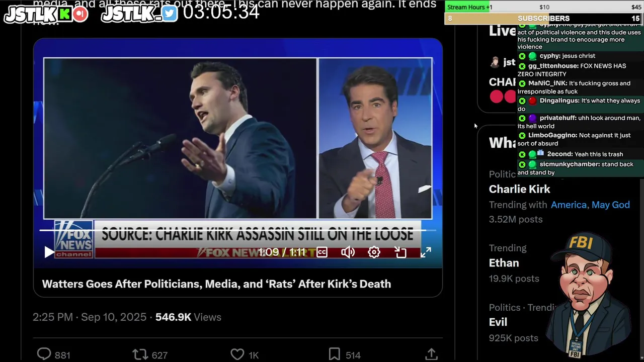This screenshot has height=362, width=644.
Task: Share the tweet via share icon
Action: 431,354
